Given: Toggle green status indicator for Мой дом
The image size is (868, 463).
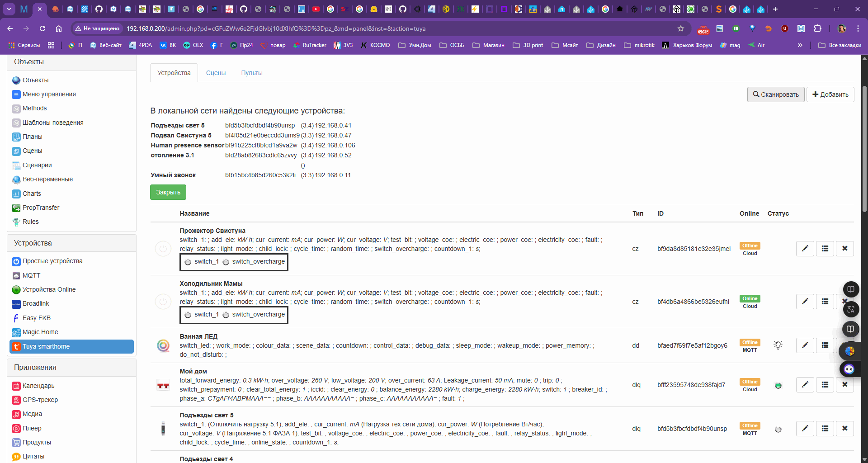Looking at the screenshot, I should 778,386.
